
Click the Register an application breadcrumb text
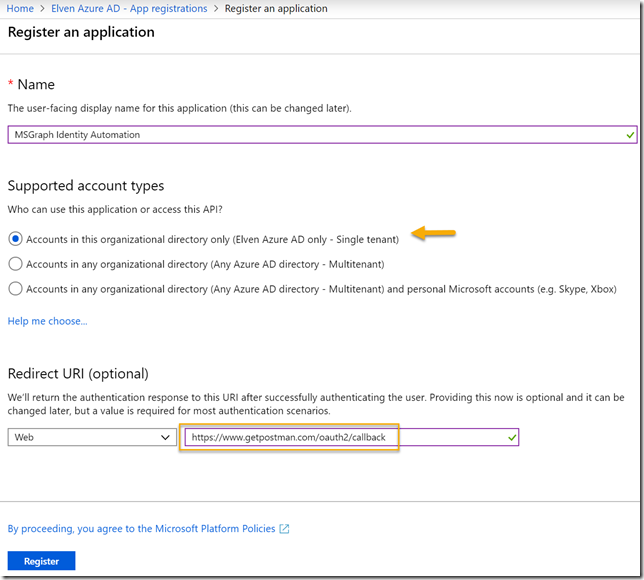pyautogui.click(x=276, y=8)
